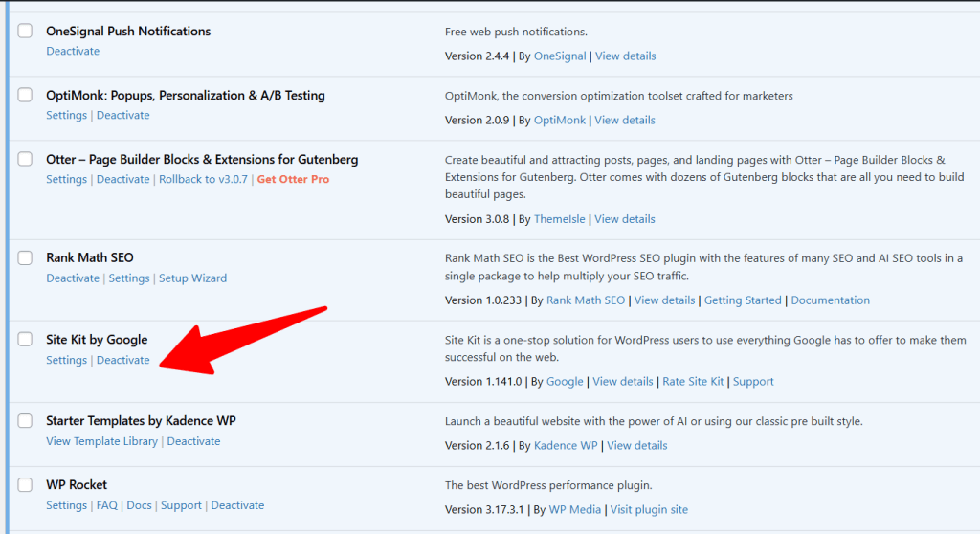The image size is (980, 534).
Task: Open Rank Math Documentation link
Action: coord(830,300)
